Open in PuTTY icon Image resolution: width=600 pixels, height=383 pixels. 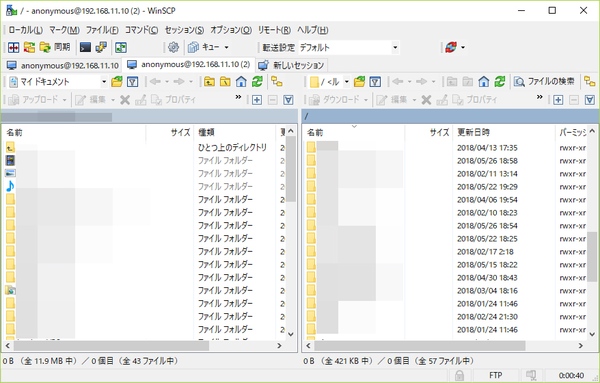pyautogui.click(x=101, y=47)
